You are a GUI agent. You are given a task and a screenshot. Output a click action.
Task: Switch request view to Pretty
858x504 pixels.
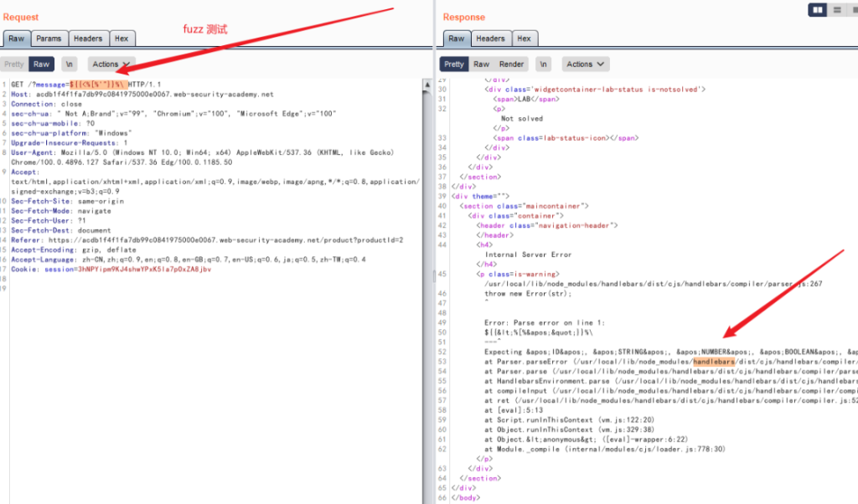pyautogui.click(x=14, y=64)
